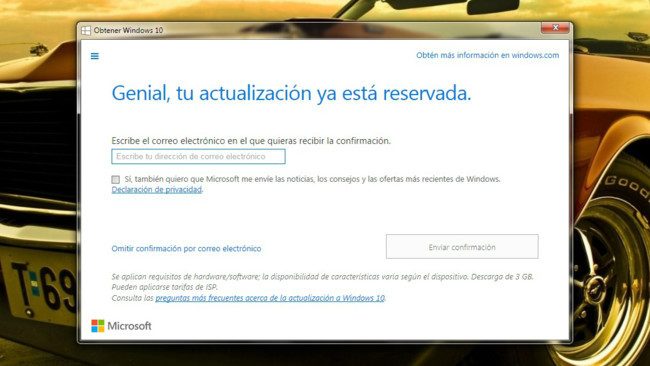Click 'Omitir confirmación por correo electrónico'
Viewport: 650px width, 366px height.
[x=186, y=248]
